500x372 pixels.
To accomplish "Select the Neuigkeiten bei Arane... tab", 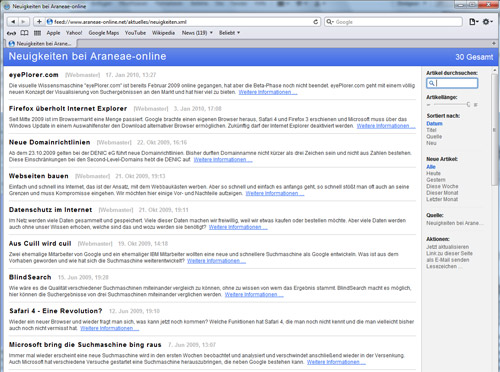I will click(x=41, y=43).
